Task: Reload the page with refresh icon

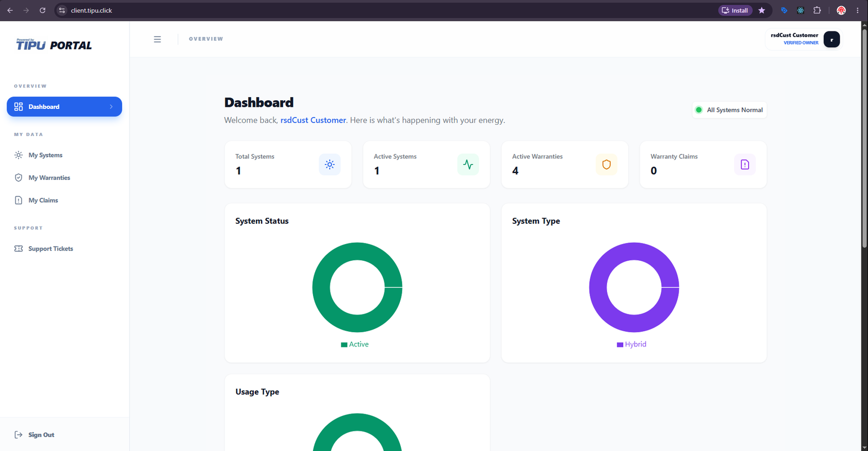Action: (42, 10)
